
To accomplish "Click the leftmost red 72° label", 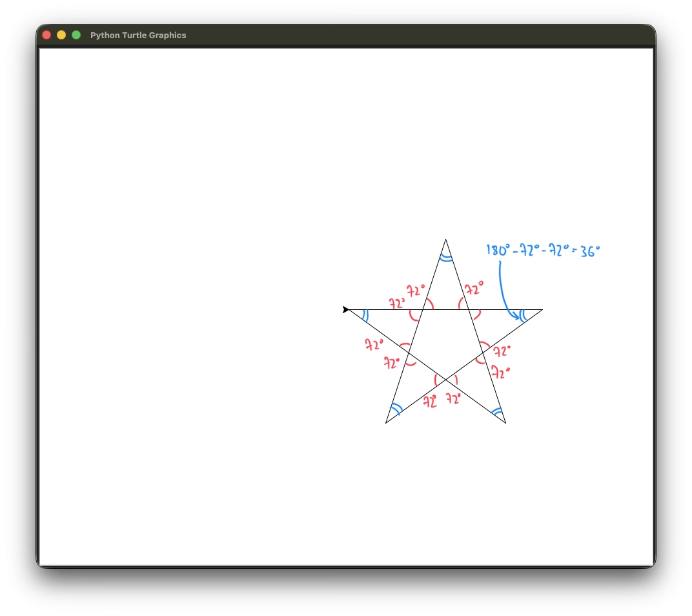I will click(x=374, y=344).
